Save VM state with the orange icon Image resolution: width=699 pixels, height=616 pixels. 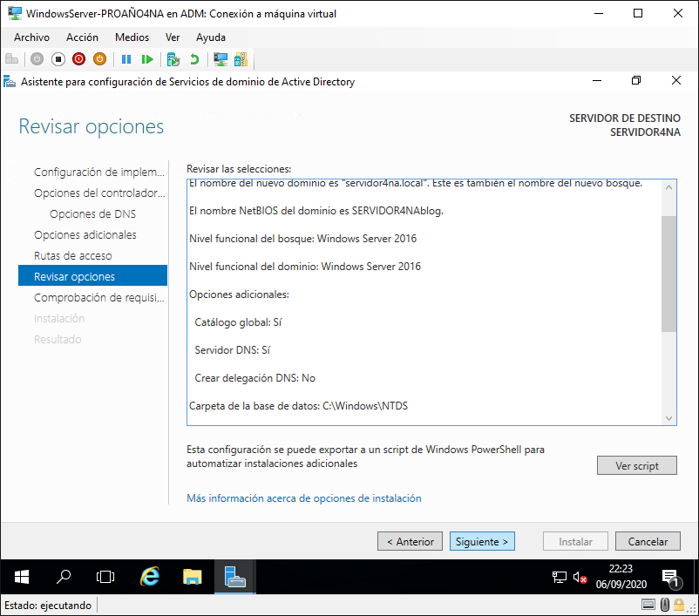(100, 59)
